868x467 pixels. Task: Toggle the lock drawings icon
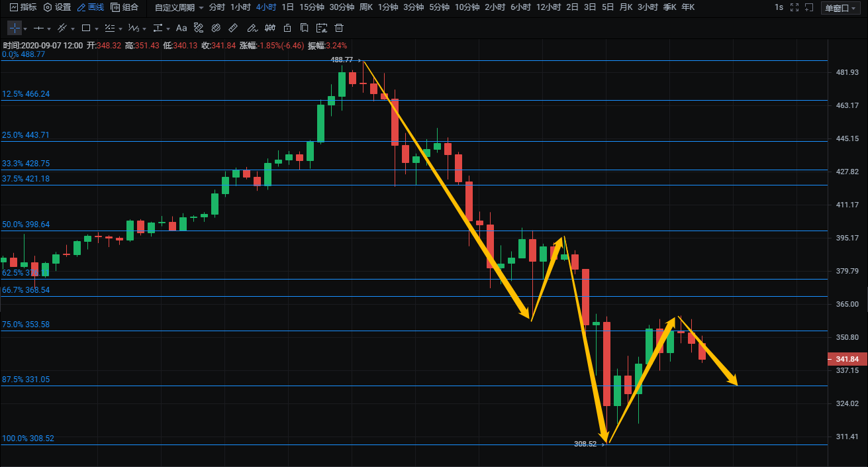[x=287, y=28]
